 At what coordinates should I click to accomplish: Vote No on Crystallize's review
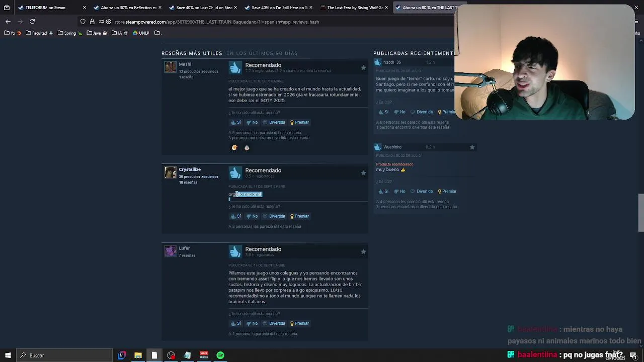(252, 216)
